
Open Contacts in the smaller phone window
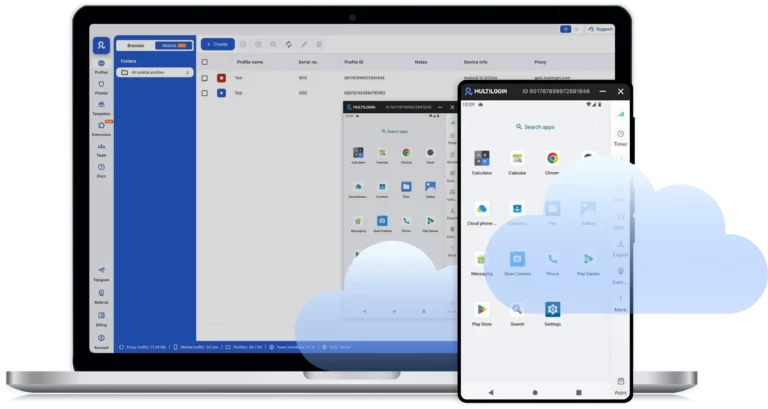[382, 190]
